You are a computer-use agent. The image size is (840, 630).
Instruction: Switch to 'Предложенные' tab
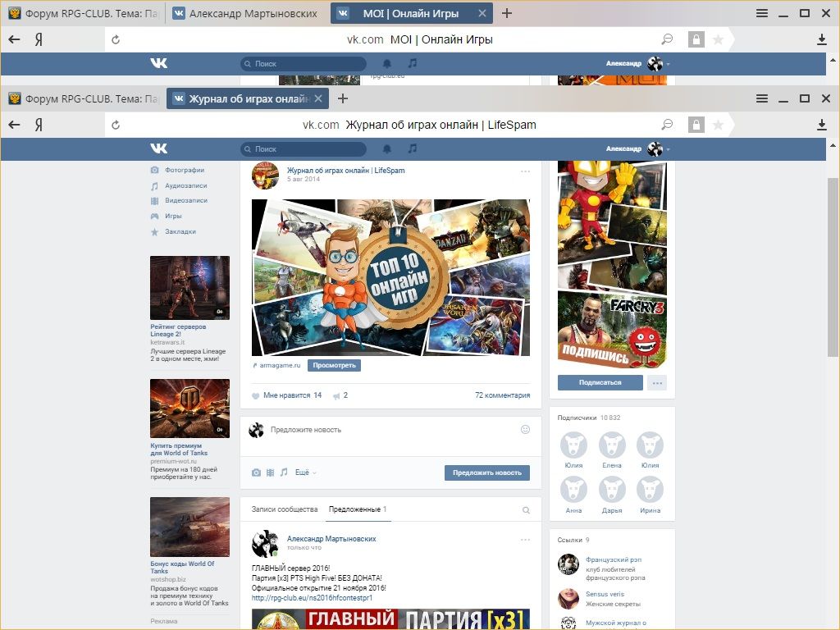tap(358, 509)
